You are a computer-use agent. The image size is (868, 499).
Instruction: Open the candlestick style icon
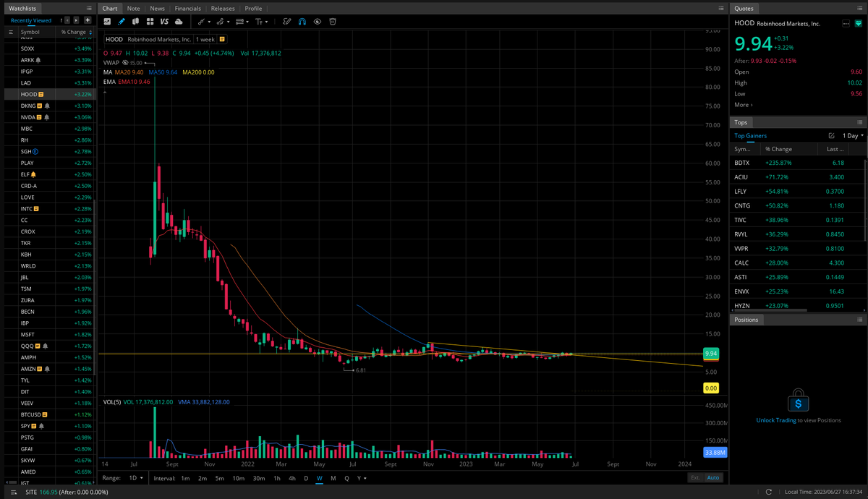click(135, 22)
